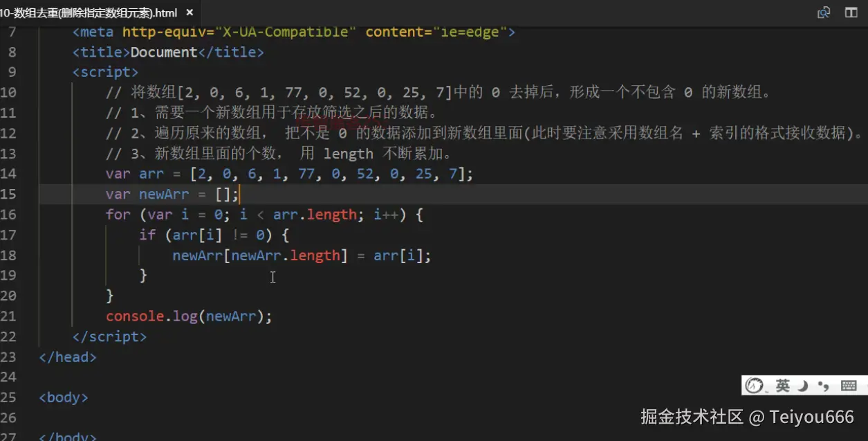
Task: Close the 10-数组去重 html tab
Action: [x=190, y=12]
